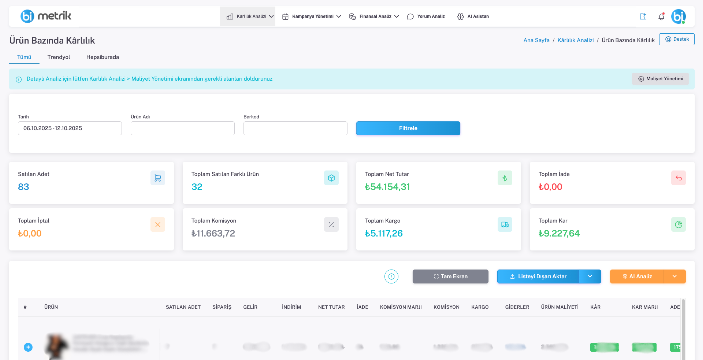Sort by KOMİSYON MARJI column header
Viewport: 703px width, 360px height.
tap(400, 307)
